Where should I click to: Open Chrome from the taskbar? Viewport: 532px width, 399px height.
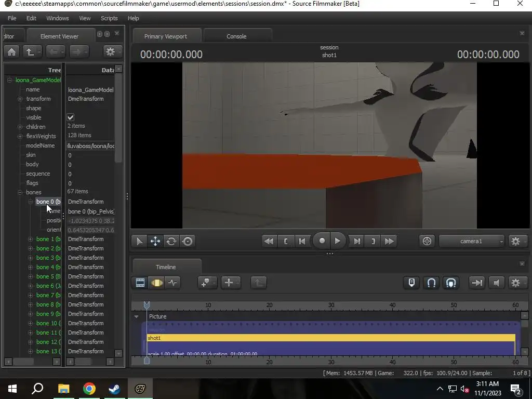(89, 389)
